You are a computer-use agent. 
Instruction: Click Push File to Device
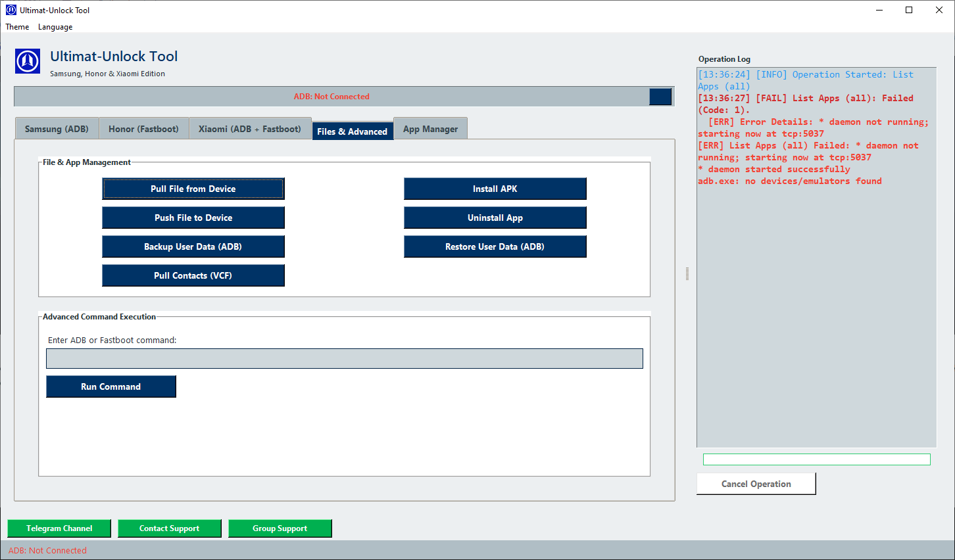193,218
